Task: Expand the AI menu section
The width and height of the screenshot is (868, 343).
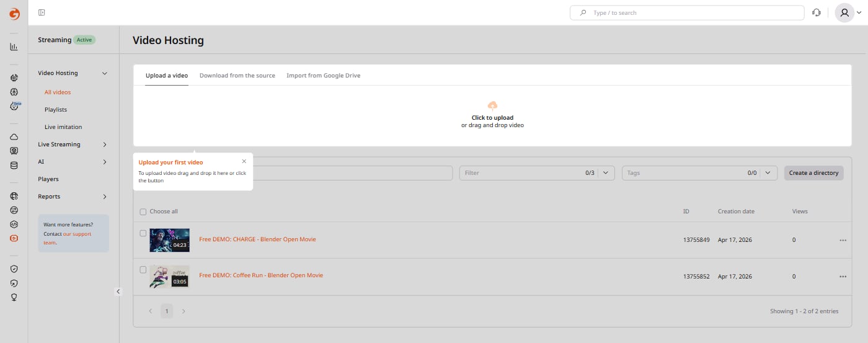Action: click(105, 162)
